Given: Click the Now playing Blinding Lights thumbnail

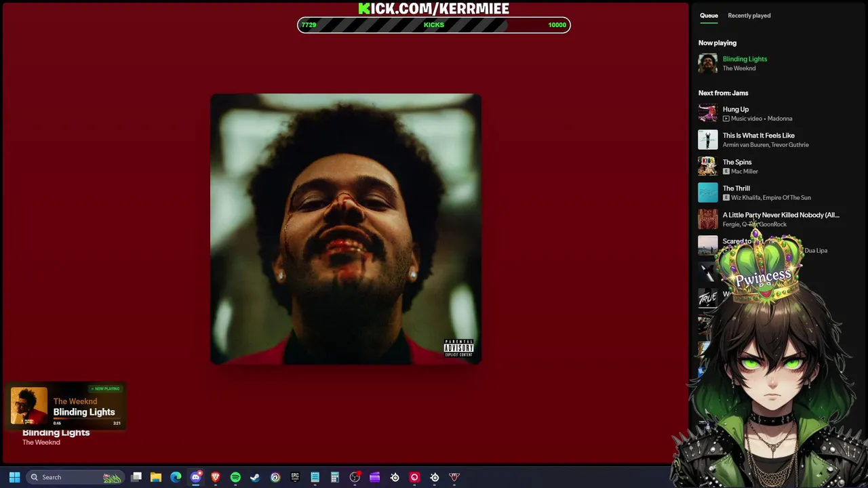Looking at the screenshot, I should point(708,63).
